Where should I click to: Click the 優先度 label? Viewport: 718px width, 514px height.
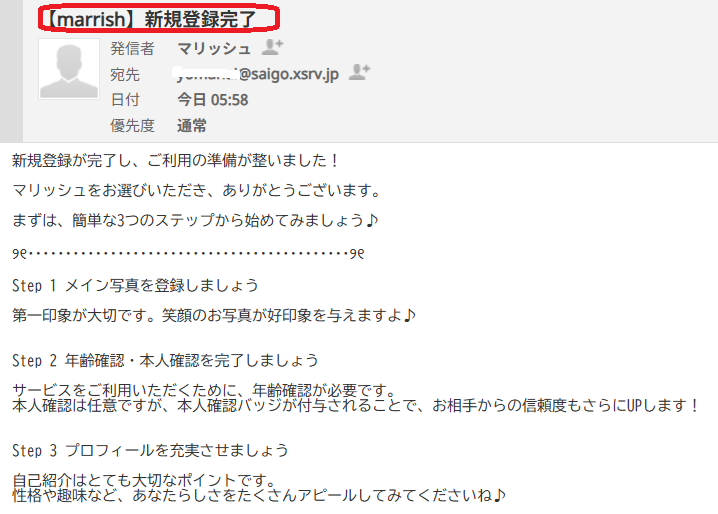(x=132, y=125)
